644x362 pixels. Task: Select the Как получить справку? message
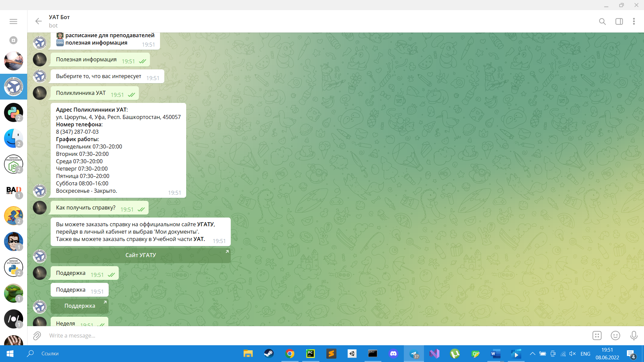point(99,208)
